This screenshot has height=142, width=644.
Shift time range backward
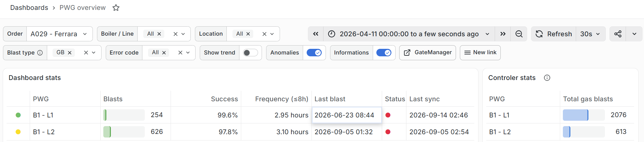316,34
